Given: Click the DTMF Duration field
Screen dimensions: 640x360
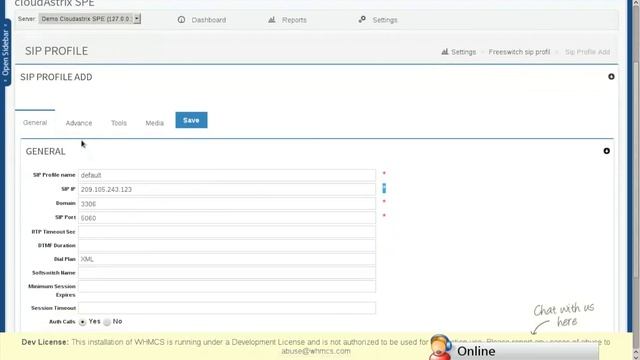Looking at the screenshot, I should click(x=227, y=245).
